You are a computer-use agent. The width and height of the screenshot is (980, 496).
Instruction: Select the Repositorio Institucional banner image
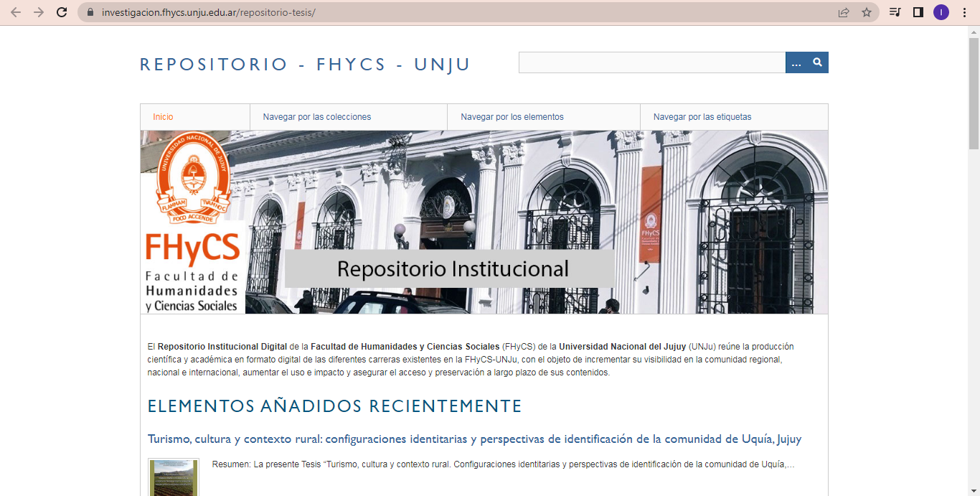tap(484, 222)
